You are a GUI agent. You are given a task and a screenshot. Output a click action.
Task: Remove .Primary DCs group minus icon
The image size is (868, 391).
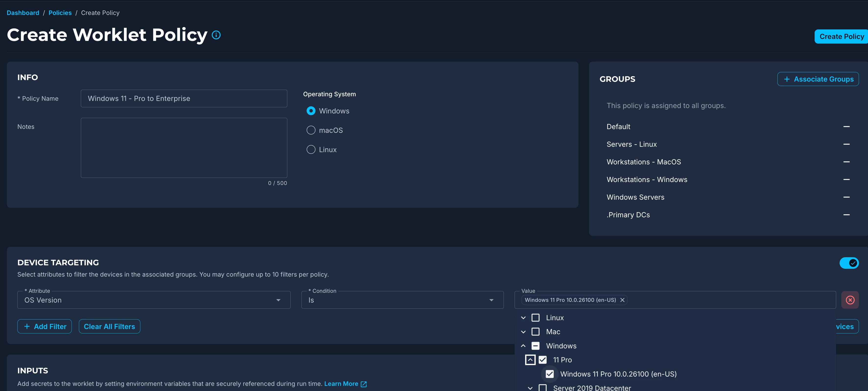pos(846,215)
